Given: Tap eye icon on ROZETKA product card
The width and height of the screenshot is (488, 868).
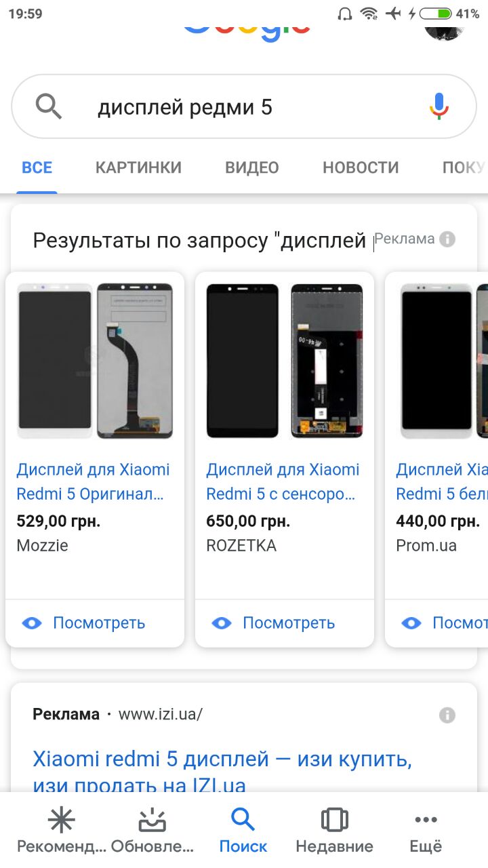Looking at the screenshot, I should [x=222, y=623].
